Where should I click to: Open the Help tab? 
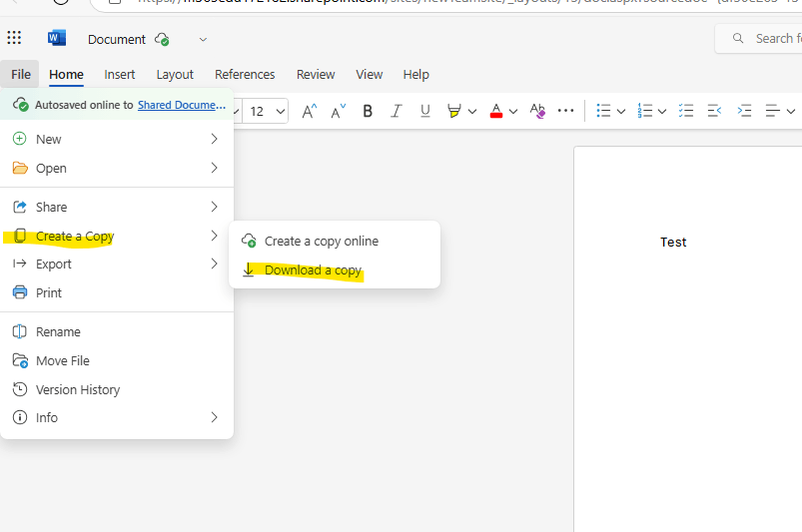click(x=415, y=75)
